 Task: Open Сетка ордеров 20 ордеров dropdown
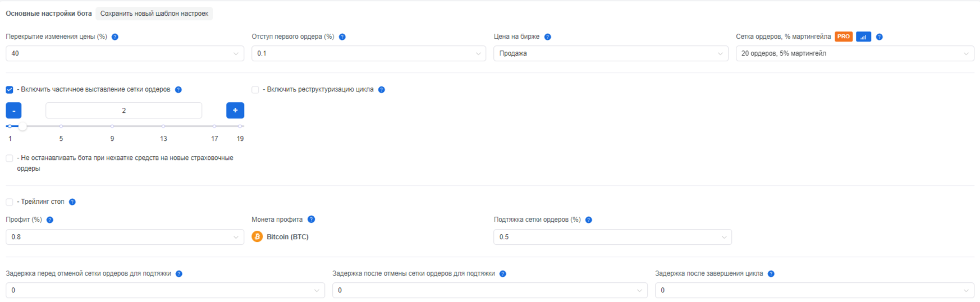[855, 53]
